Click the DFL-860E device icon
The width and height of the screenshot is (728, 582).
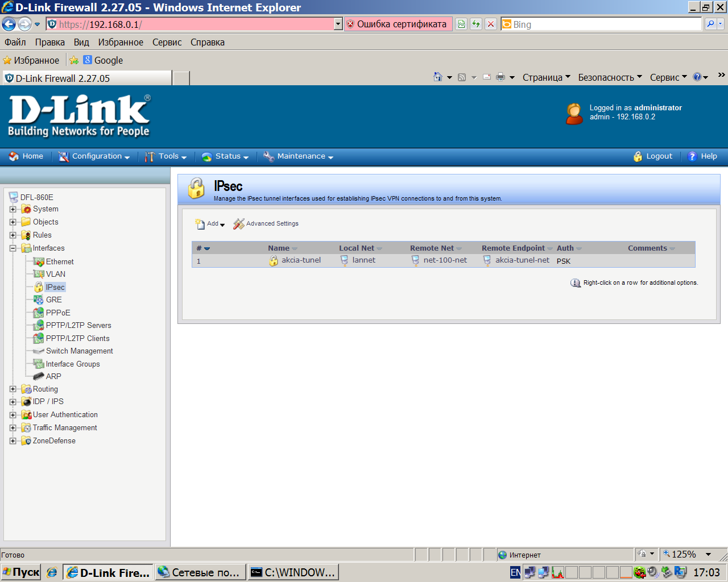(14, 197)
